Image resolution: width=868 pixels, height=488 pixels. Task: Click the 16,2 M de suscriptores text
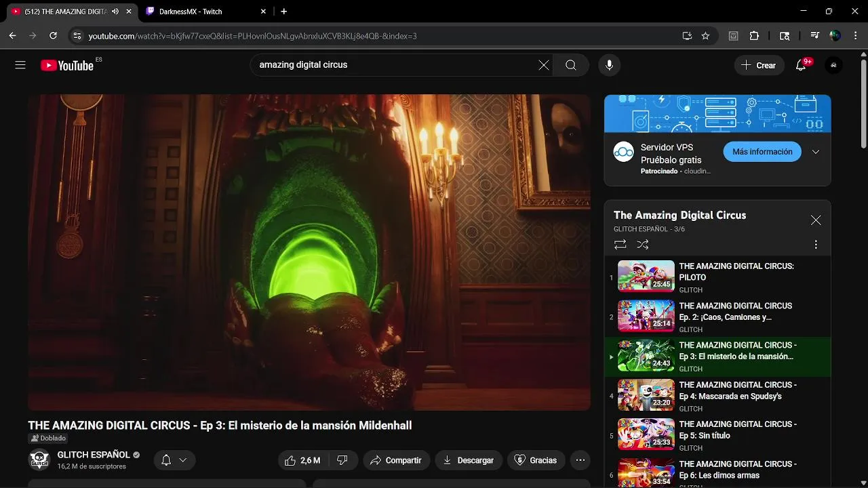92,466
